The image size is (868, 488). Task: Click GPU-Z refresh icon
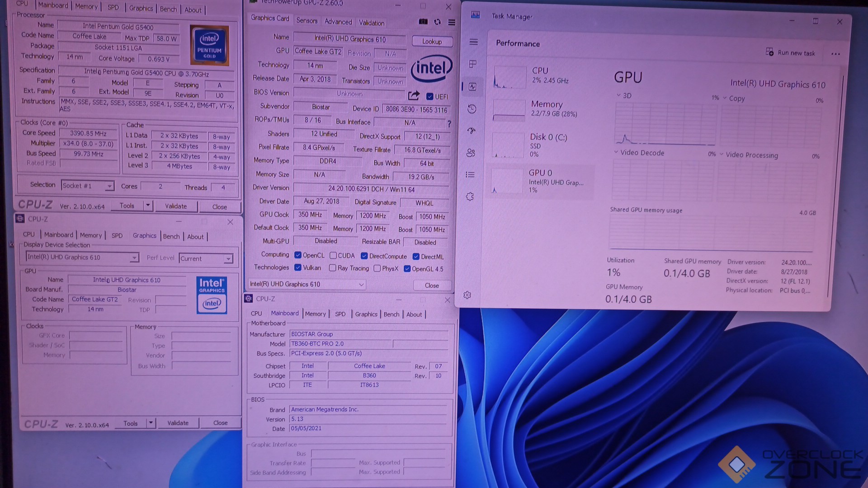tap(437, 22)
